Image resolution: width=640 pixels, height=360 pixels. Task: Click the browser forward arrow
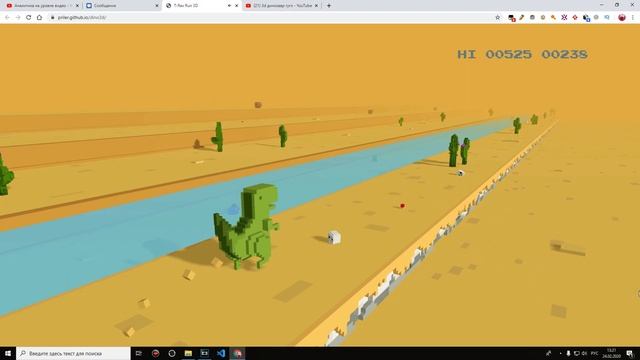(x=18, y=18)
